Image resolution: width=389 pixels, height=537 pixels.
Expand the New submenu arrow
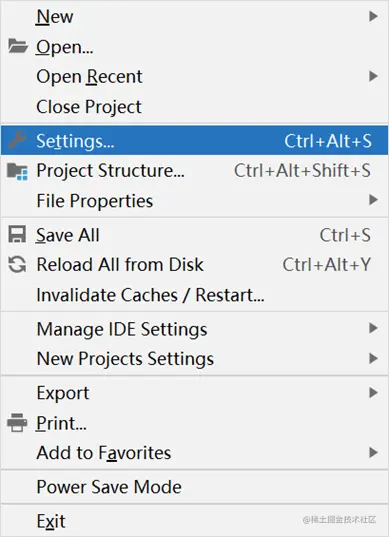[373, 16]
